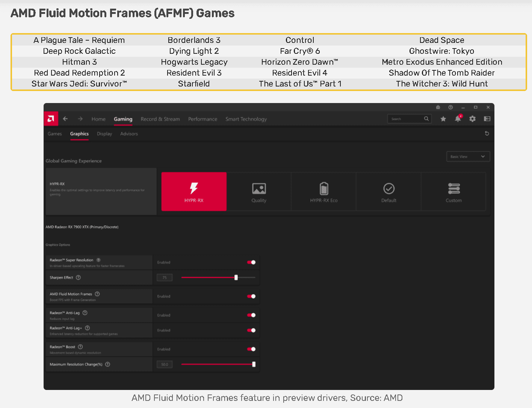Open AMD Fluid Motion Frames help icon
The image size is (532, 408).
97,294
